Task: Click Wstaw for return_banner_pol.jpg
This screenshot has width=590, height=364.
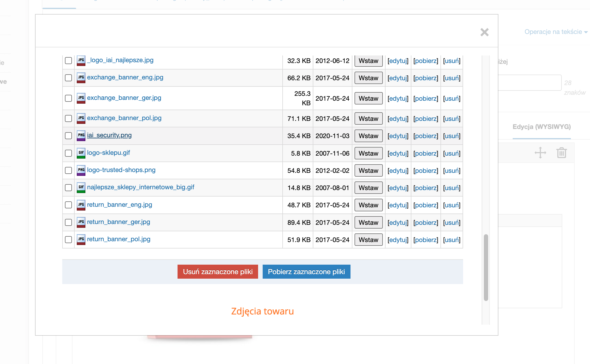Action: point(369,240)
